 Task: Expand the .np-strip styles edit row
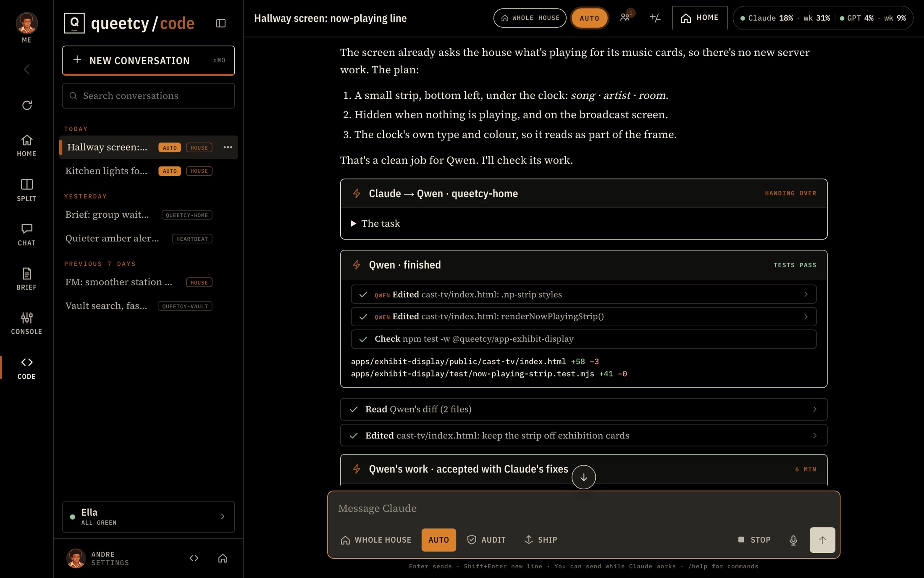[x=583, y=294]
